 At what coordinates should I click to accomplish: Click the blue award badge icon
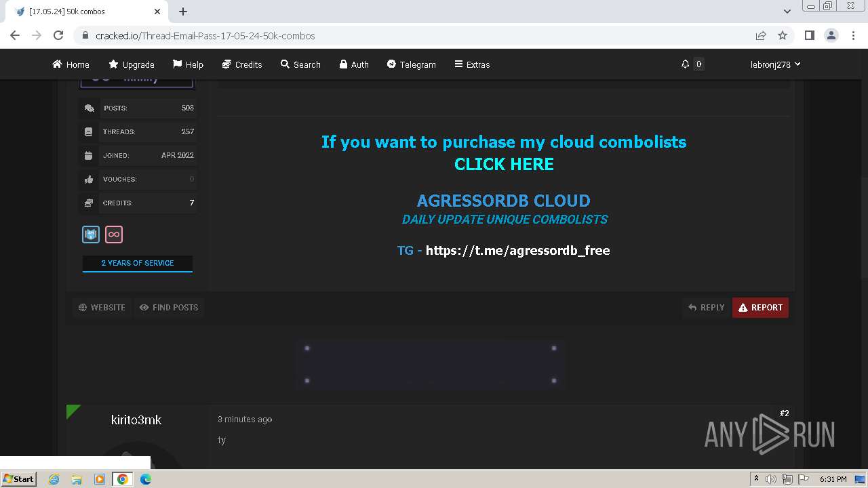[91, 235]
